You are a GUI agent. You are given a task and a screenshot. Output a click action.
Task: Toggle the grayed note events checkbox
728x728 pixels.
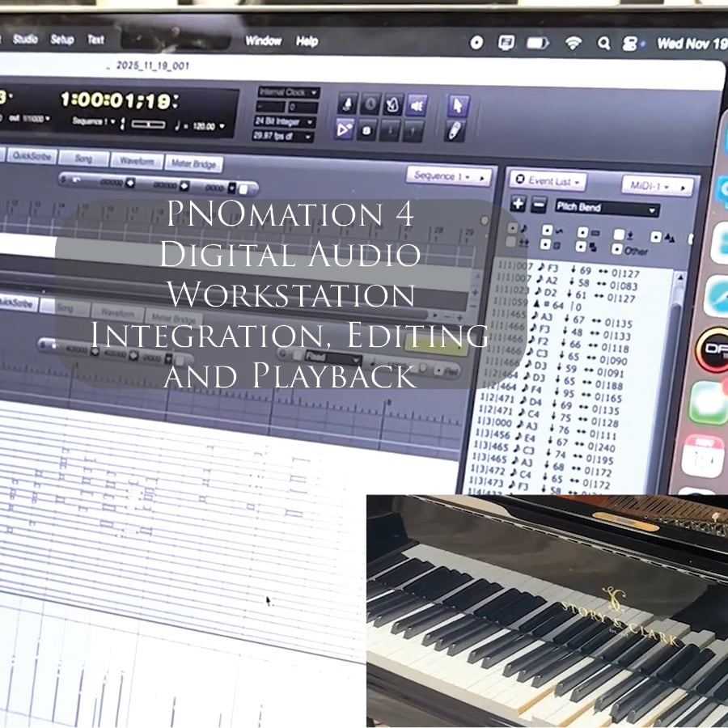click(x=513, y=228)
